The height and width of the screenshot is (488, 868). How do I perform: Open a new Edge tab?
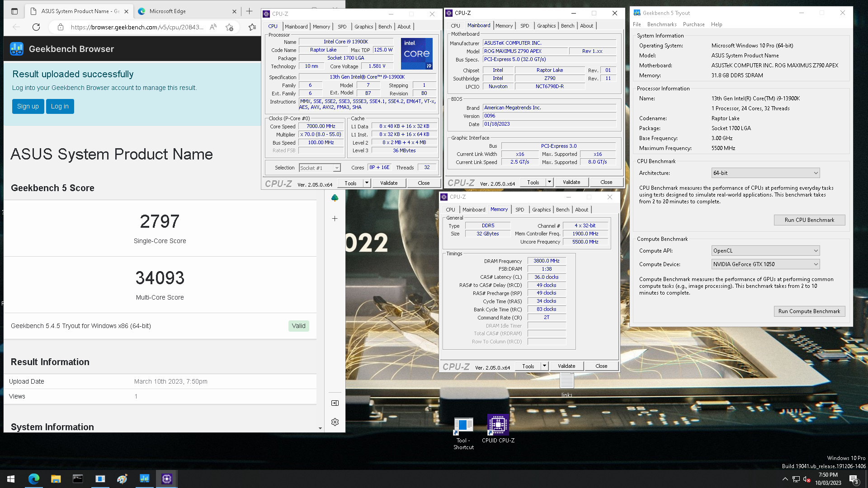coord(249,11)
